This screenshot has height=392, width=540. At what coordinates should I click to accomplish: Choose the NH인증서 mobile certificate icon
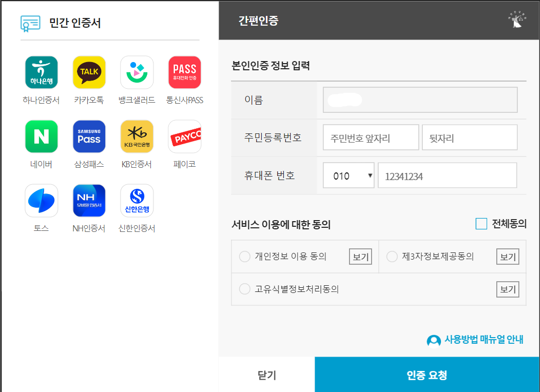pyautogui.click(x=89, y=201)
